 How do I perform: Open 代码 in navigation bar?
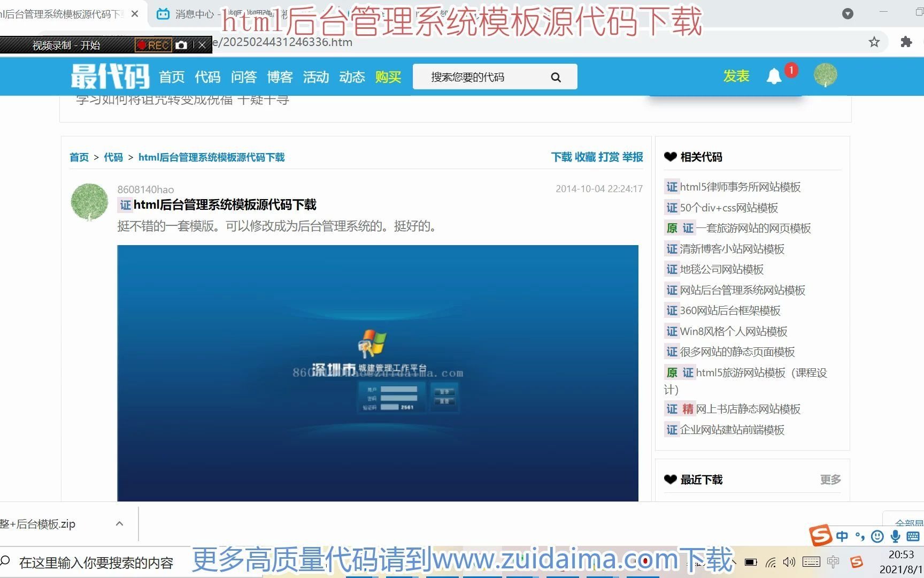point(207,77)
